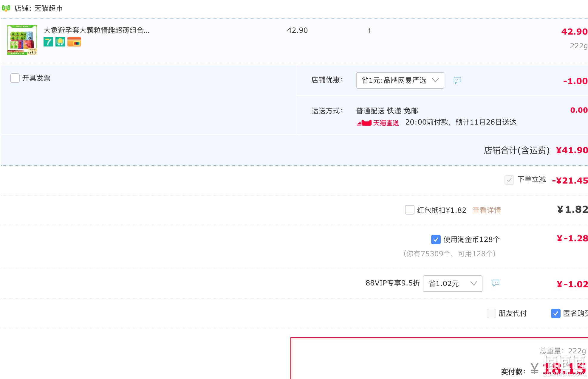
Task: Enable the 朋友代付 checkbox
Action: (x=491, y=313)
